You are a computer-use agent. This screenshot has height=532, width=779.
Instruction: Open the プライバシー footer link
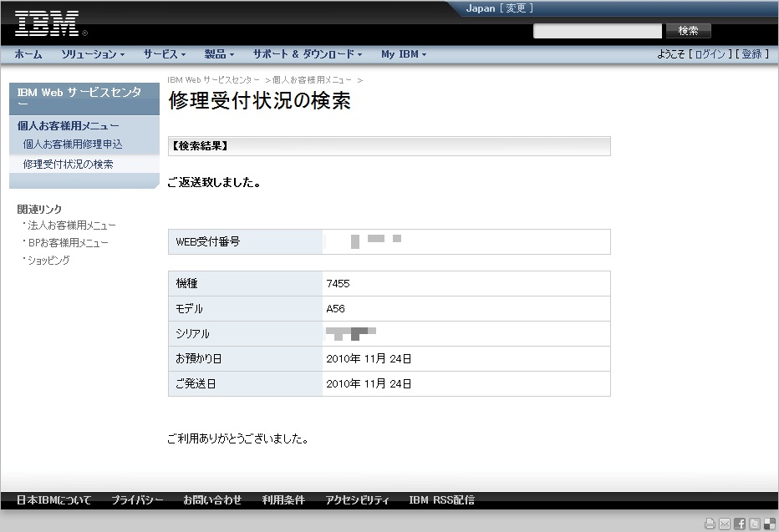click(137, 499)
